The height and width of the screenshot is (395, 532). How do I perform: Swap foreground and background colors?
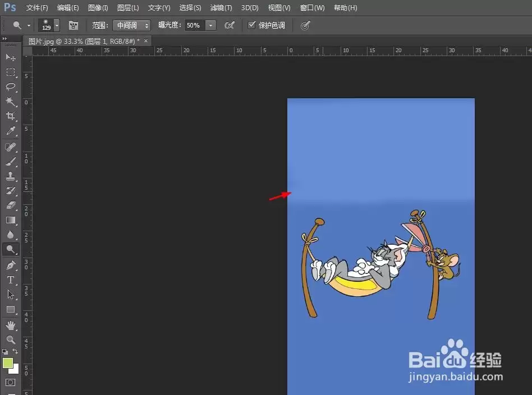click(15, 351)
